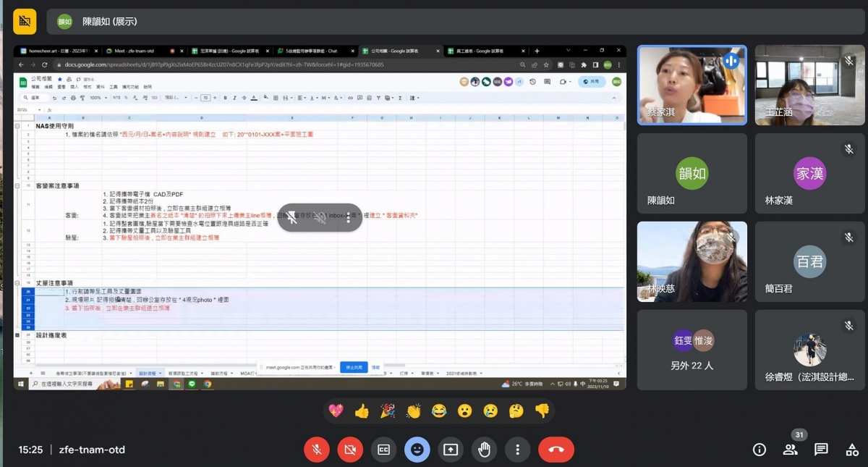The image size is (868, 467).
Task: Send the thumbs down reaction
Action: pos(542,411)
